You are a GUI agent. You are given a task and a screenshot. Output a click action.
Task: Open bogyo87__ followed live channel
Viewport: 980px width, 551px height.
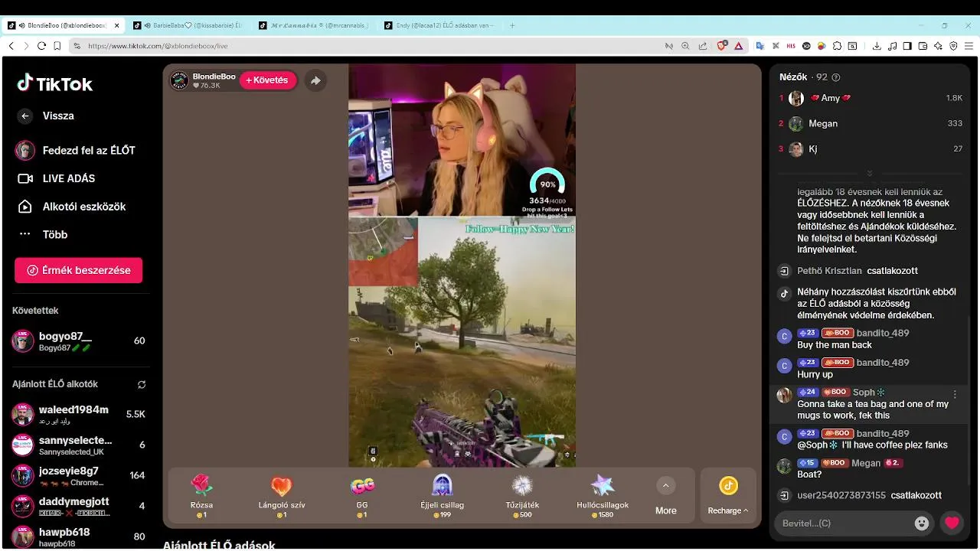(x=79, y=341)
